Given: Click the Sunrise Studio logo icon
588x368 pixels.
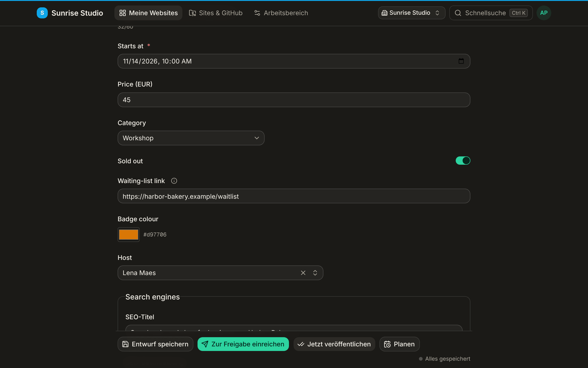Looking at the screenshot, I should point(42,13).
